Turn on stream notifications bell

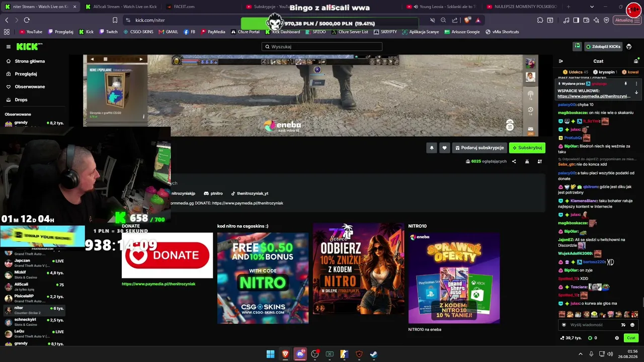pyautogui.click(x=431, y=148)
